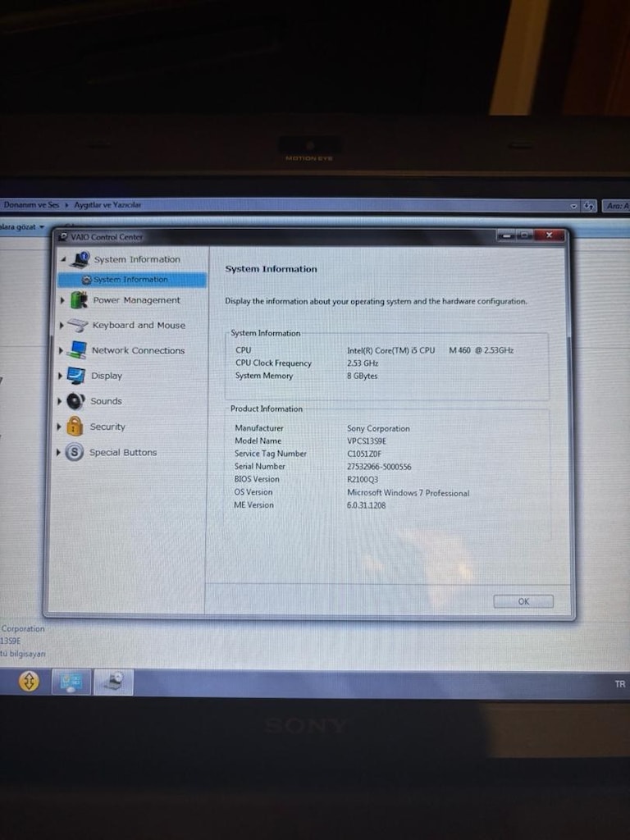Expand the Keyboard and Mouse node
This screenshot has height=840, width=630.
(61, 325)
